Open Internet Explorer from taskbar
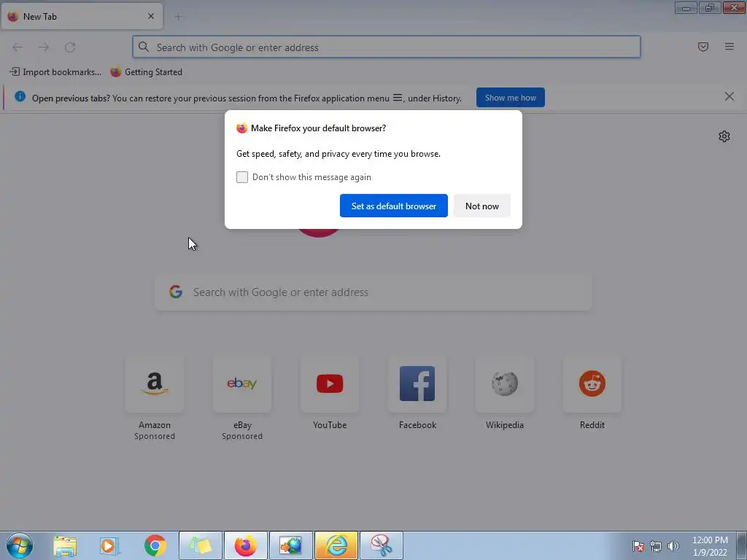The height and width of the screenshot is (560, 747). pyautogui.click(x=336, y=545)
